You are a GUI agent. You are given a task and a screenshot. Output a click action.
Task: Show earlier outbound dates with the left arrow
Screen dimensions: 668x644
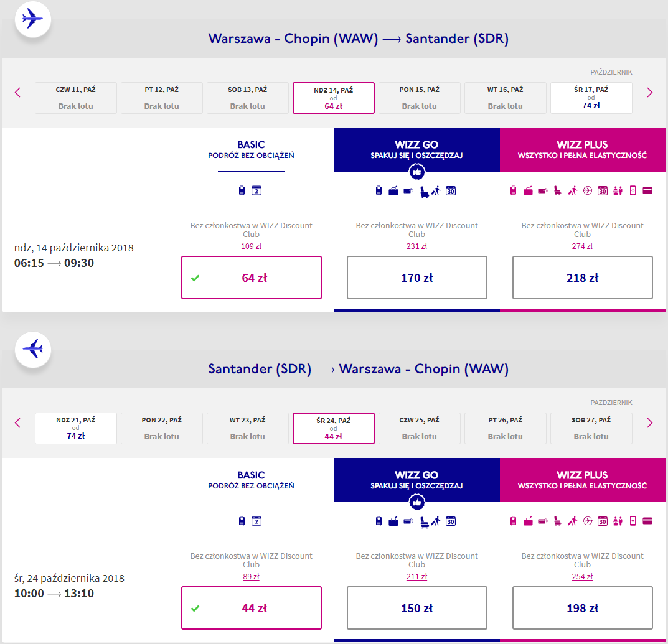point(17,93)
